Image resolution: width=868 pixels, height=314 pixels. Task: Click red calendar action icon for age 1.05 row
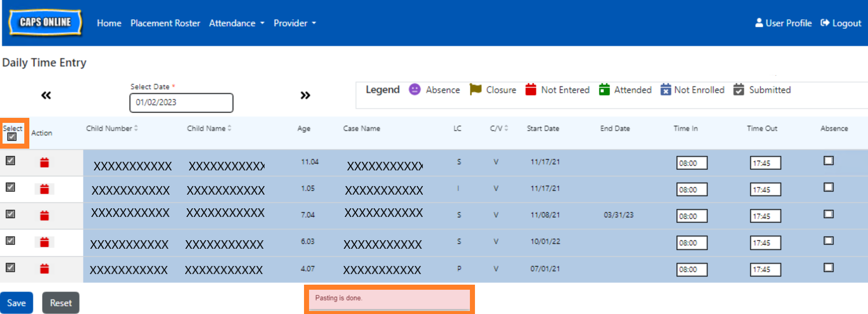click(45, 189)
